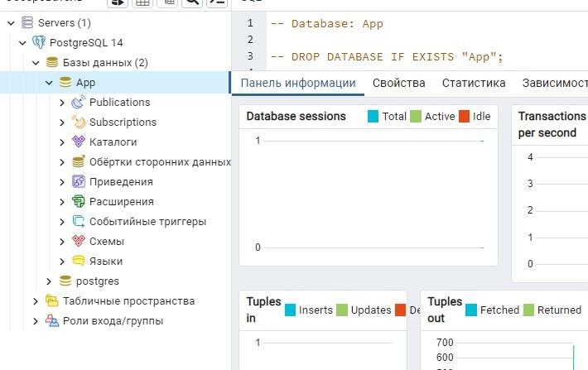
Task: Click the Схемы node icon
Action: tap(79, 241)
